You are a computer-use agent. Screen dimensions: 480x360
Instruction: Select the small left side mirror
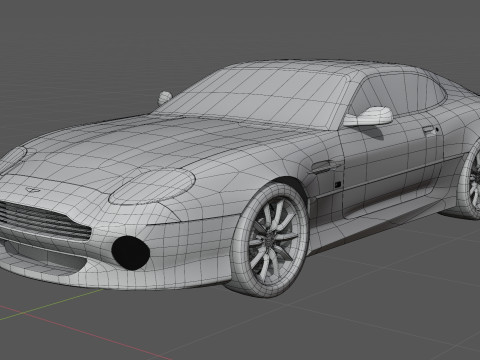[165, 98]
